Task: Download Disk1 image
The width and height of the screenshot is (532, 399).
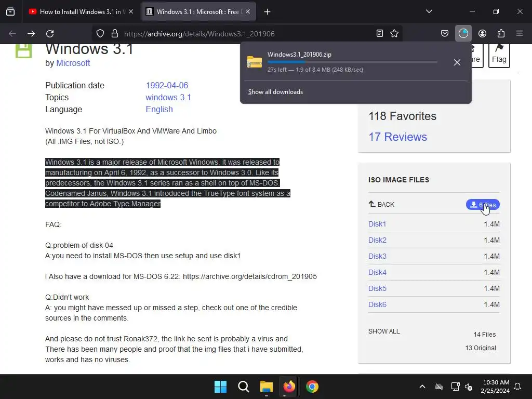Action: (x=377, y=224)
